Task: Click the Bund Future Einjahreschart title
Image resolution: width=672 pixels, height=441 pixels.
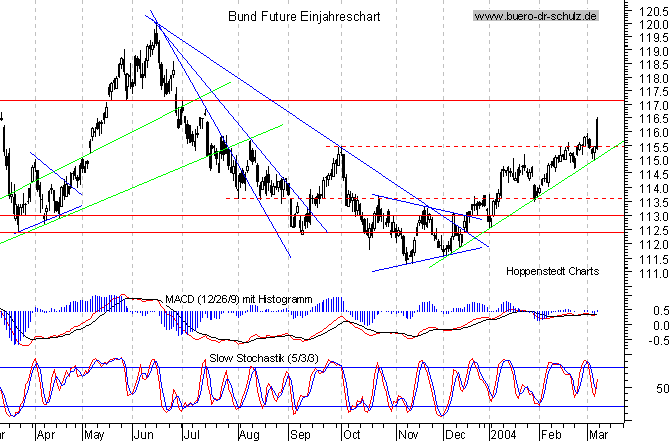Action: click(285, 16)
